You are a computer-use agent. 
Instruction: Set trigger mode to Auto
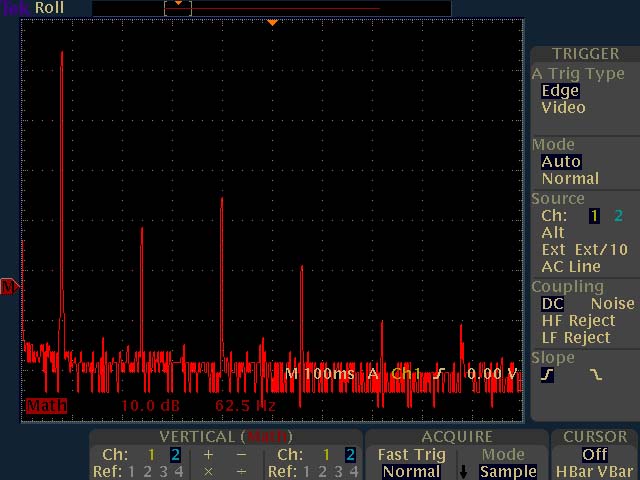pos(561,162)
